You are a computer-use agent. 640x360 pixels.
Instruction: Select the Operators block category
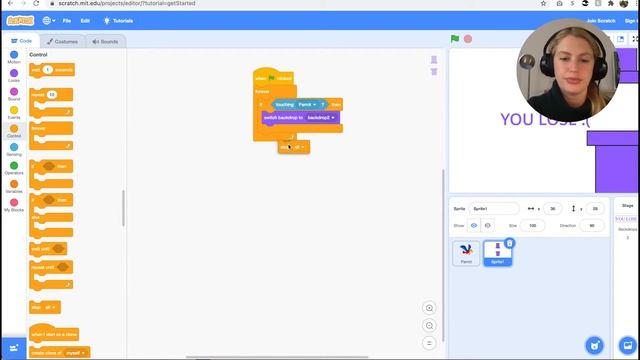coord(14,168)
